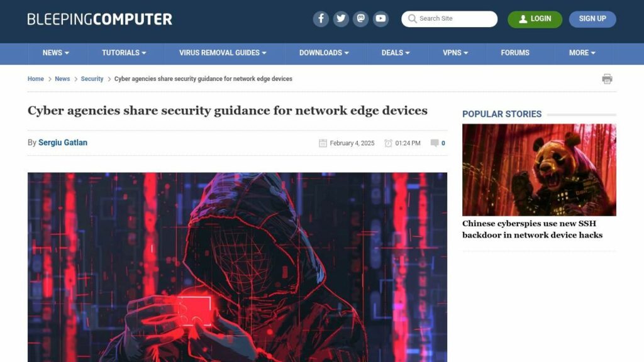Viewport: 644px width, 362px height.
Task: Expand the Downloads dropdown menu
Action: point(324,53)
